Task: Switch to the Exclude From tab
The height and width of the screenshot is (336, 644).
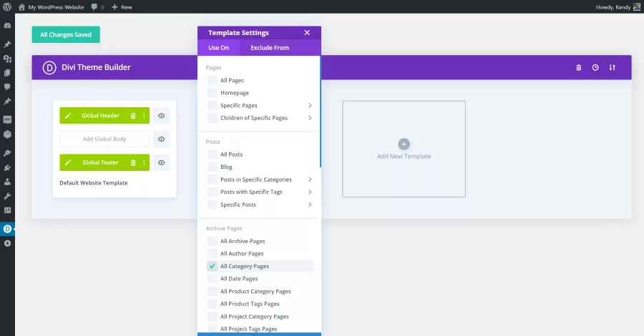Action: tap(270, 48)
